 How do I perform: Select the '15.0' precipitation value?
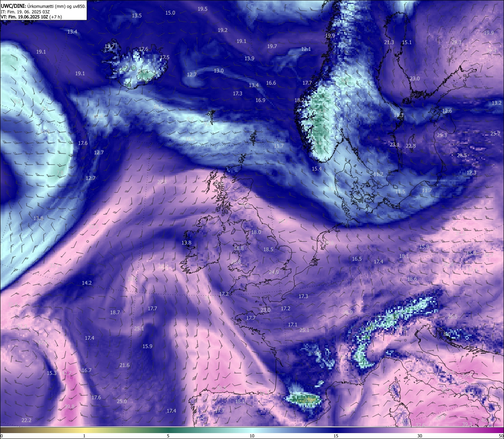[x=170, y=13]
